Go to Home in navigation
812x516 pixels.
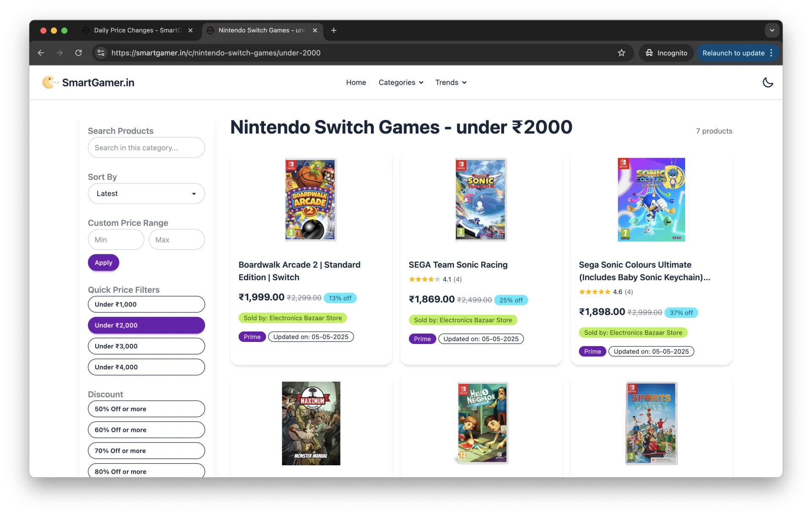point(356,82)
